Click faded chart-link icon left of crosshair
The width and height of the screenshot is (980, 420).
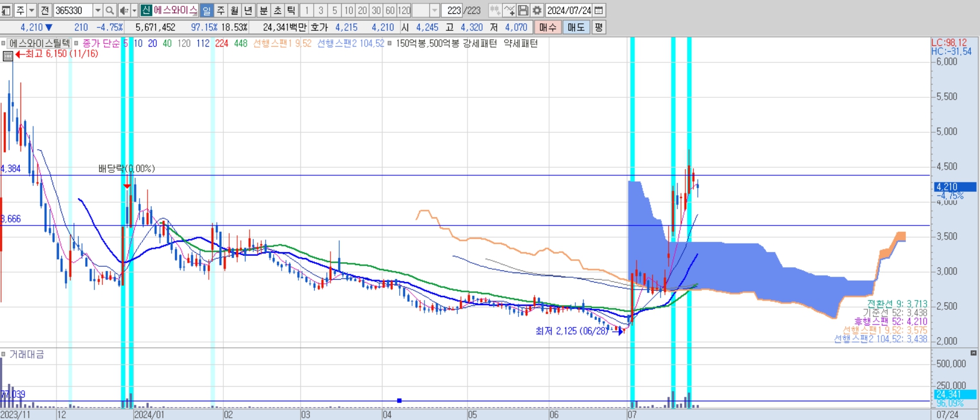pyautogui.click(x=495, y=10)
